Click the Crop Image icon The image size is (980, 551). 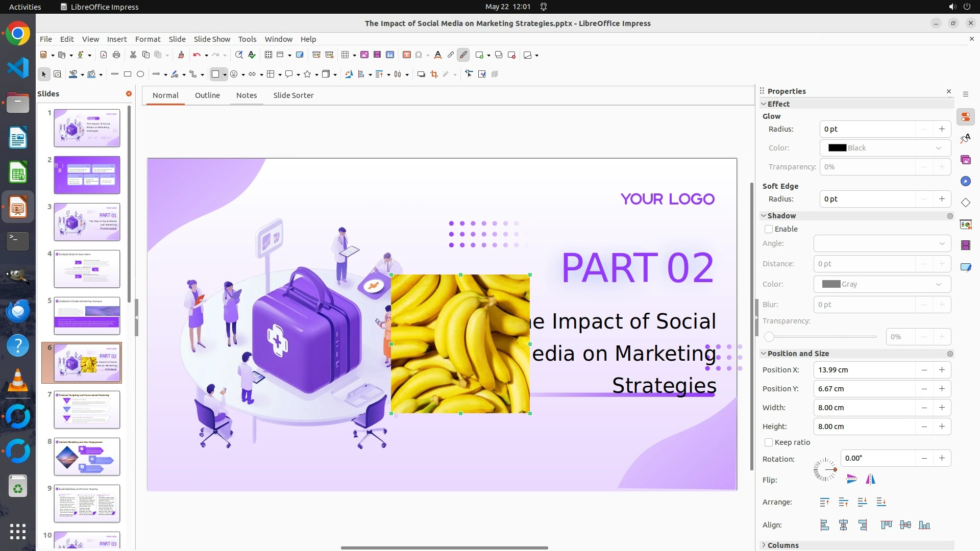point(434,74)
